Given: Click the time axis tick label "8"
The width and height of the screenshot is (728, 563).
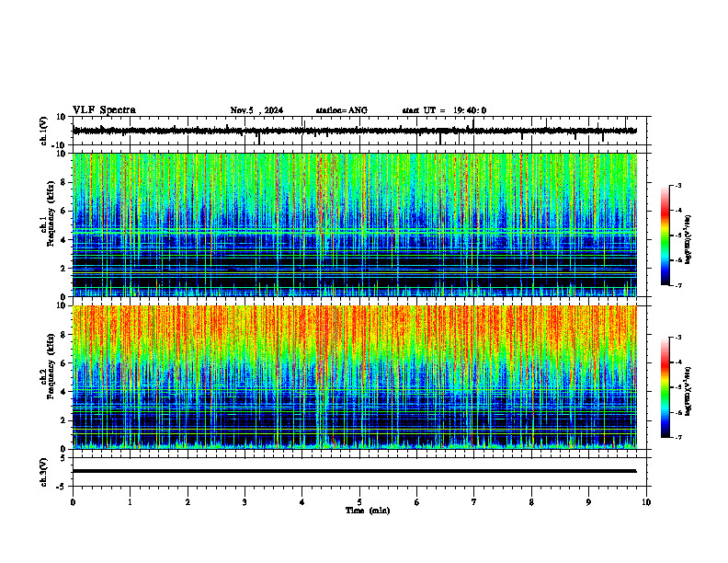Looking at the screenshot, I should point(531,502).
